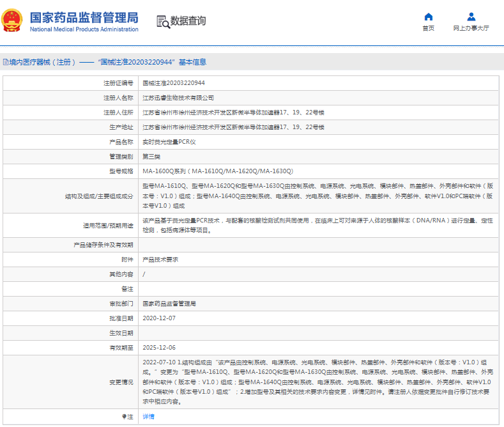Select registration number 国械注准20203220944 value

[x=174, y=83]
